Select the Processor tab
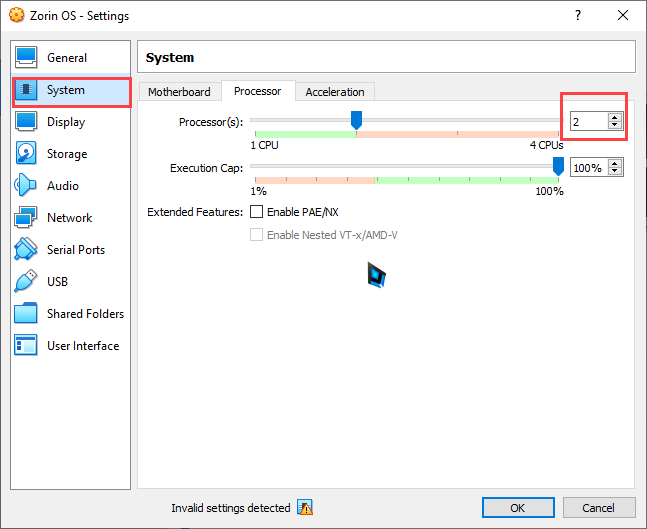The width and height of the screenshot is (647, 529). (x=258, y=91)
